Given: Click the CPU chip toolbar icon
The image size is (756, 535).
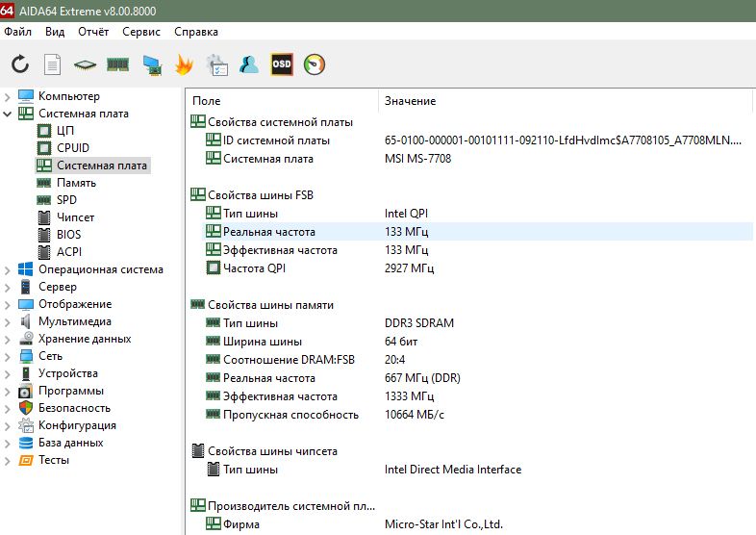Looking at the screenshot, I should click(x=85, y=64).
